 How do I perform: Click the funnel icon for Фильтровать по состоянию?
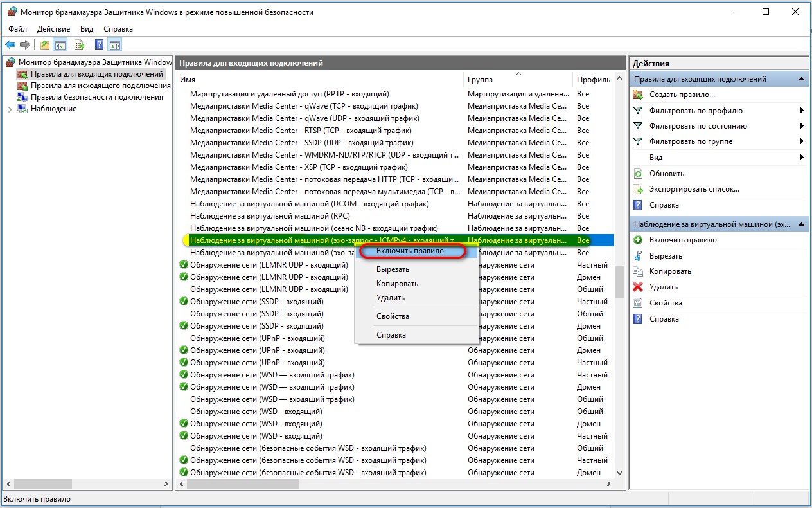point(638,126)
